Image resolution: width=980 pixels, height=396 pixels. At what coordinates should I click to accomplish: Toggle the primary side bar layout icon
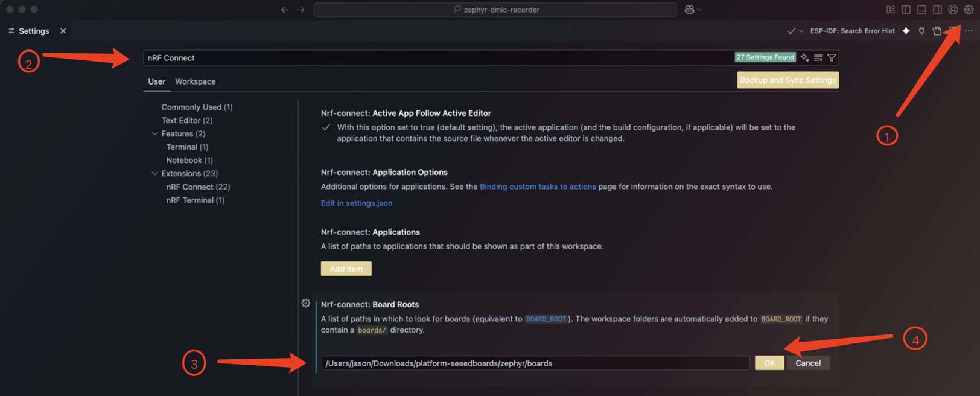click(906, 10)
